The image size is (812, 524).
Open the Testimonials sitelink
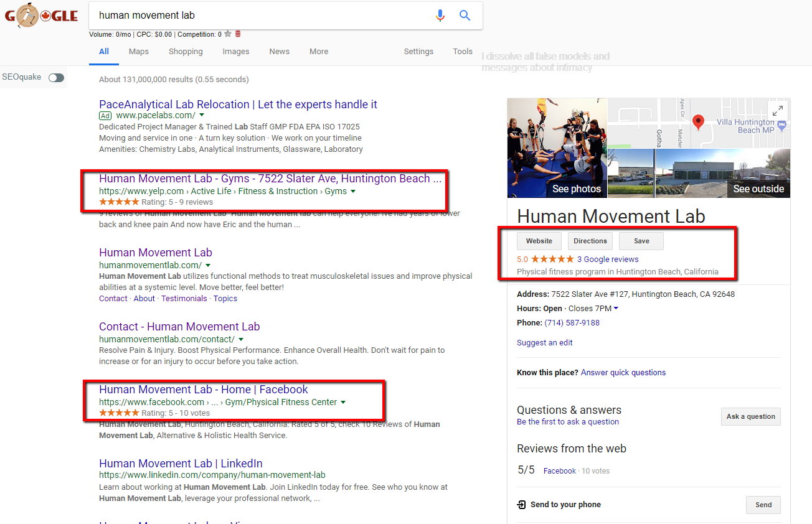pos(184,299)
